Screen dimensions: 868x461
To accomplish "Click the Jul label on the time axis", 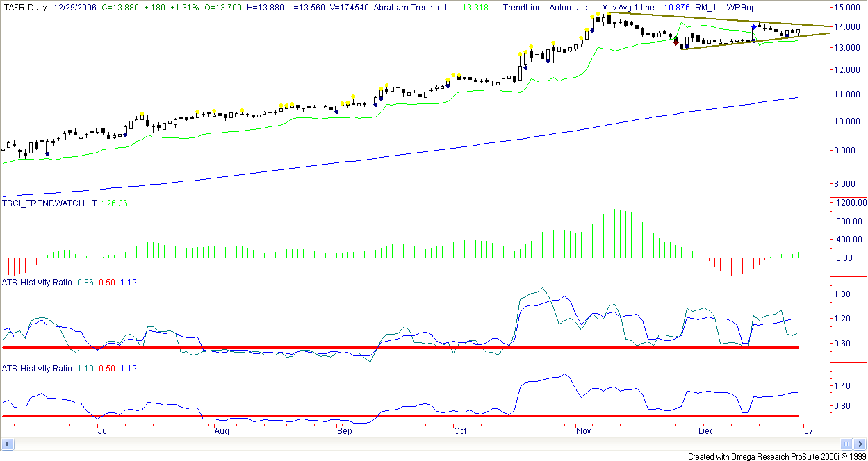I will [104, 431].
